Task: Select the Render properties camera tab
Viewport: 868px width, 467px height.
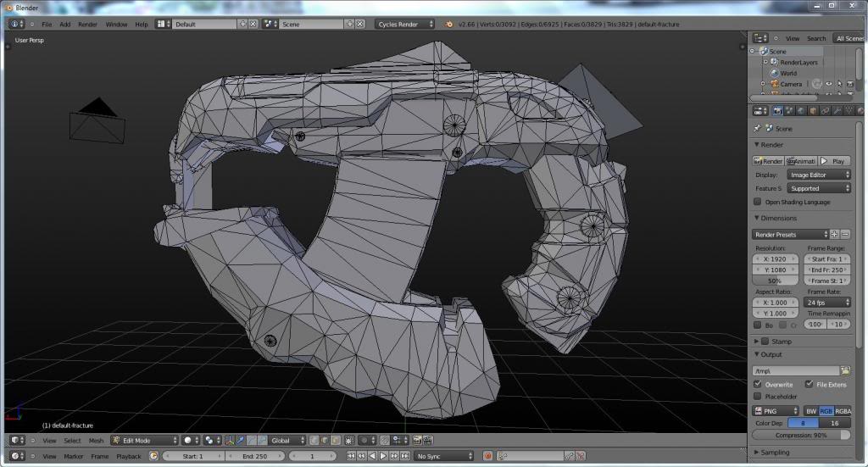Action: (x=778, y=111)
